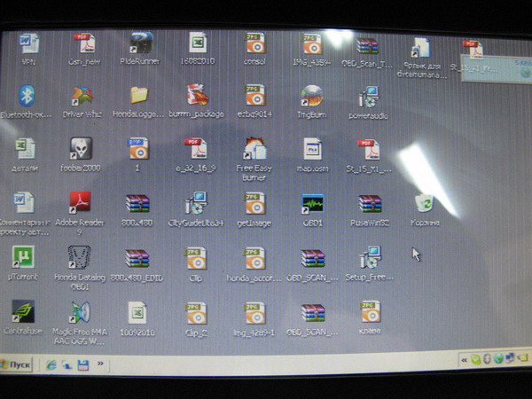Open the Комментарии к проекту Word document
Screen dimensions: 532x399
coord(23,202)
